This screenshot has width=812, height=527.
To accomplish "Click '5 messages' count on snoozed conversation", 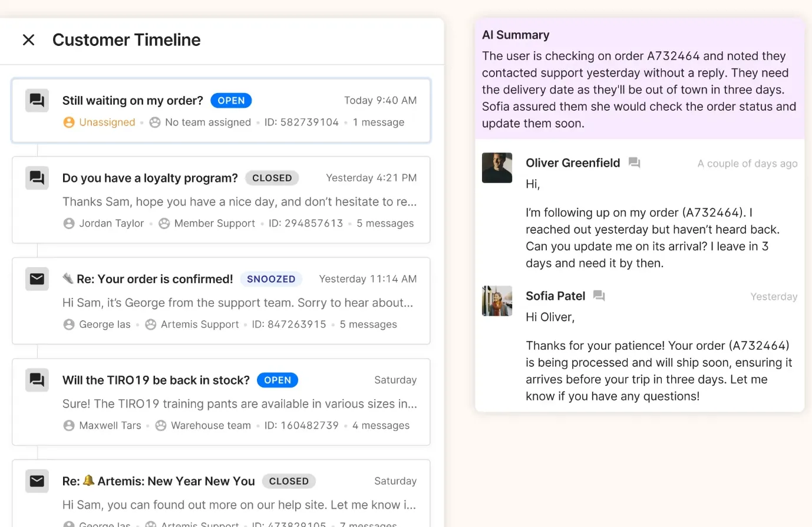I will point(368,324).
